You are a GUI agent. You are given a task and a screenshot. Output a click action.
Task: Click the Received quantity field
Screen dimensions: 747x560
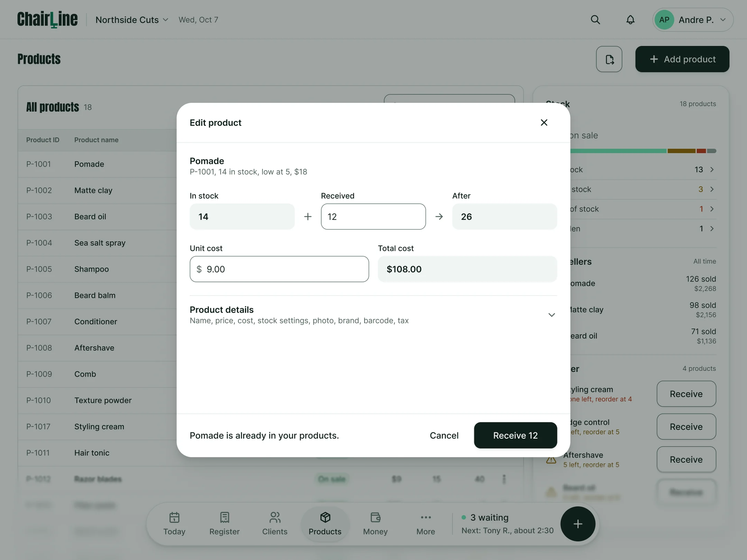pos(373,217)
